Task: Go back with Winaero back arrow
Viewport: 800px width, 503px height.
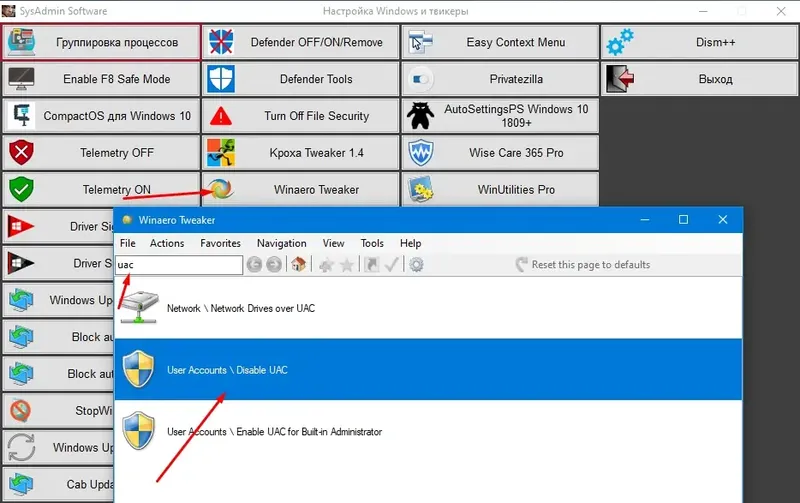Action: (x=254, y=264)
